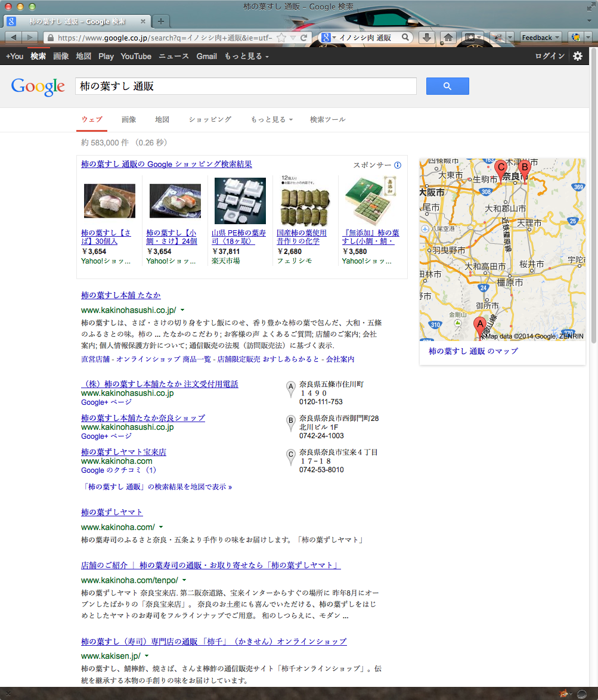Click the B pin beside 奈良市西御門町28
This screenshot has height=700, width=598.
(x=290, y=423)
